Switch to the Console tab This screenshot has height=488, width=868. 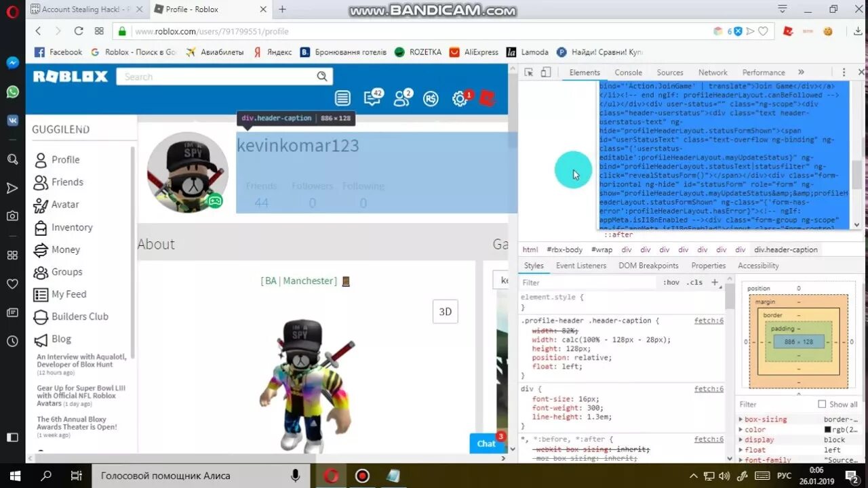[628, 73]
